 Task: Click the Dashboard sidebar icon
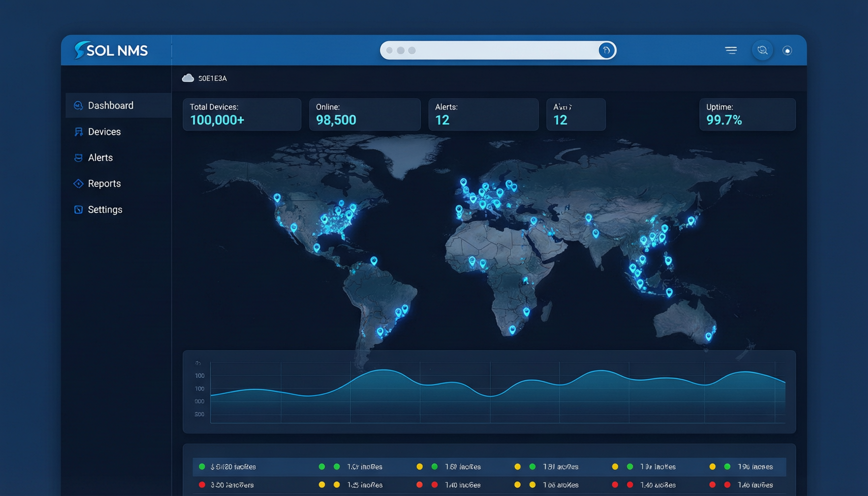click(x=78, y=106)
